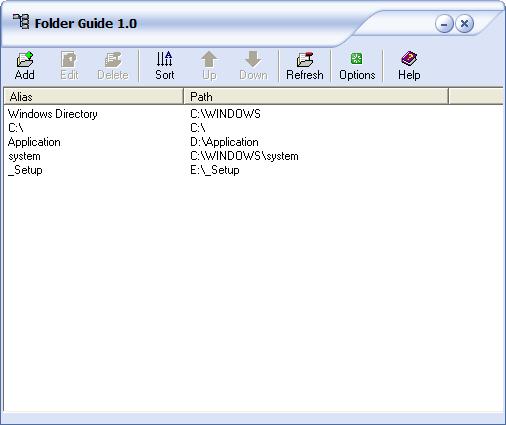The image size is (506, 425).
Task: Sort the folder list
Action: 164,66
